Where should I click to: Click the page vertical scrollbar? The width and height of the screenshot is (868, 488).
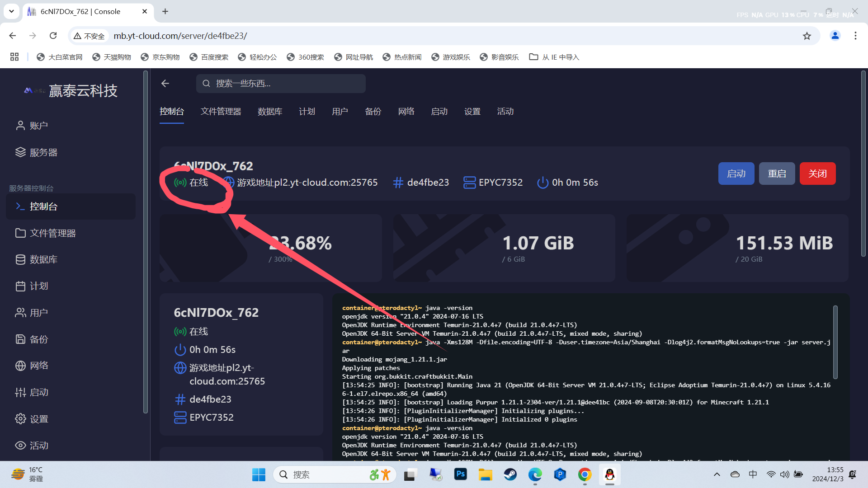point(863,164)
